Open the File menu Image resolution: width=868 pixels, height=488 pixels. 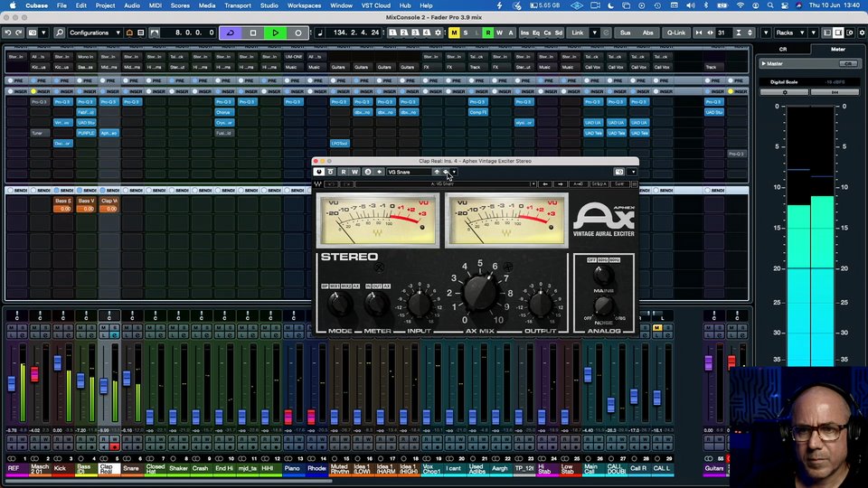pyautogui.click(x=61, y=5)
